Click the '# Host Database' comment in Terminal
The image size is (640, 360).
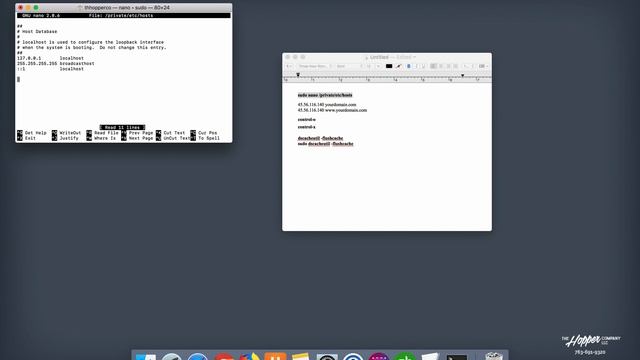(x=37, y=31)
